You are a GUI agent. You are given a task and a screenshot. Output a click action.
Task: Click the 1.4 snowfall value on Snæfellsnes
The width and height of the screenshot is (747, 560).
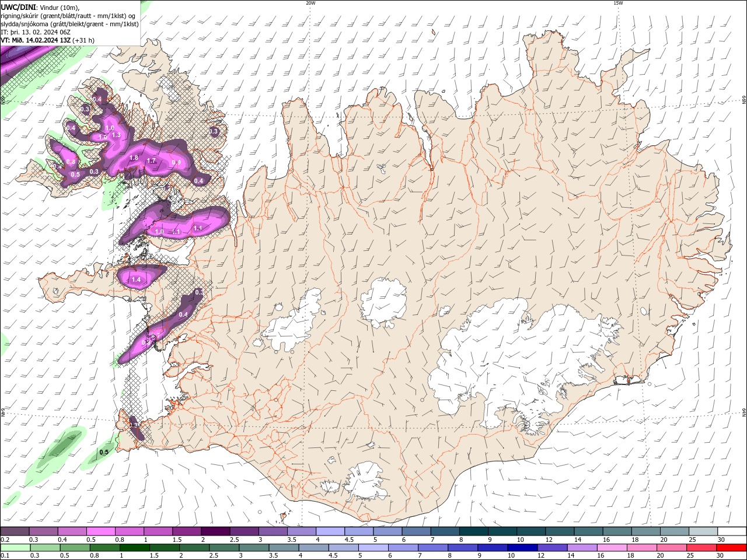136,280
